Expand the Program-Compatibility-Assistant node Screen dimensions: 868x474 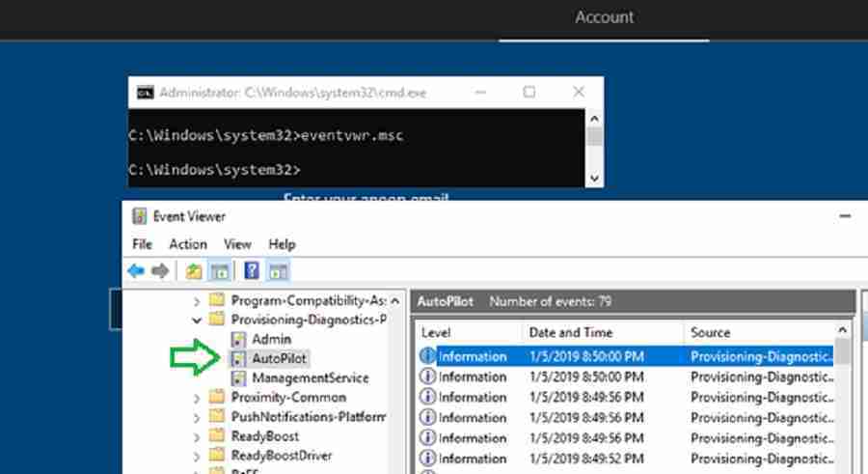197,301
